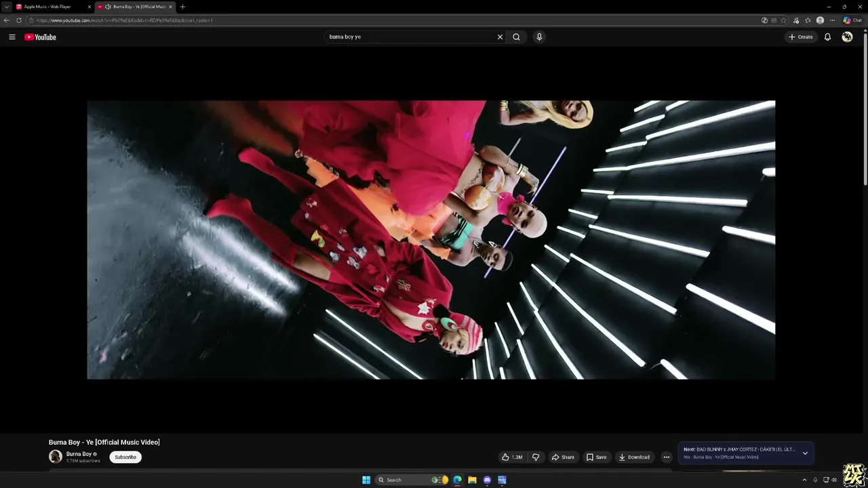
Task: Go back with browser back arrow
Action: 7,20
